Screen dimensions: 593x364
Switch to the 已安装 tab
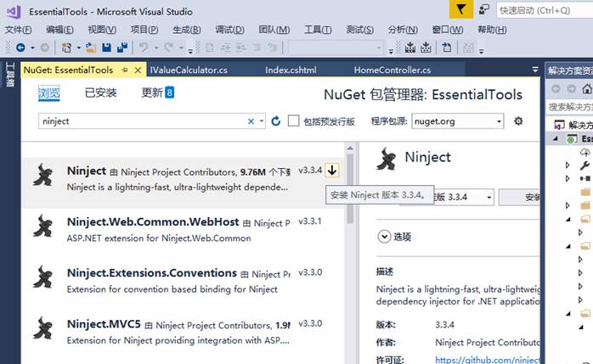point(100,92)
